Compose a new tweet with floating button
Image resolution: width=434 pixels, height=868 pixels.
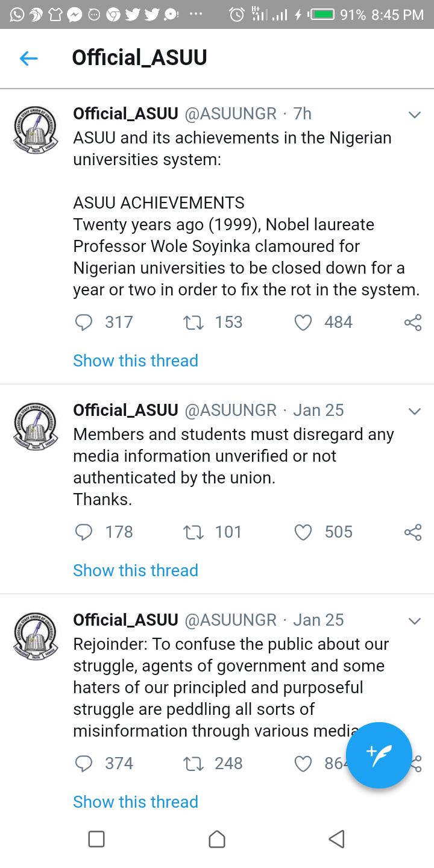pos(379,755)
